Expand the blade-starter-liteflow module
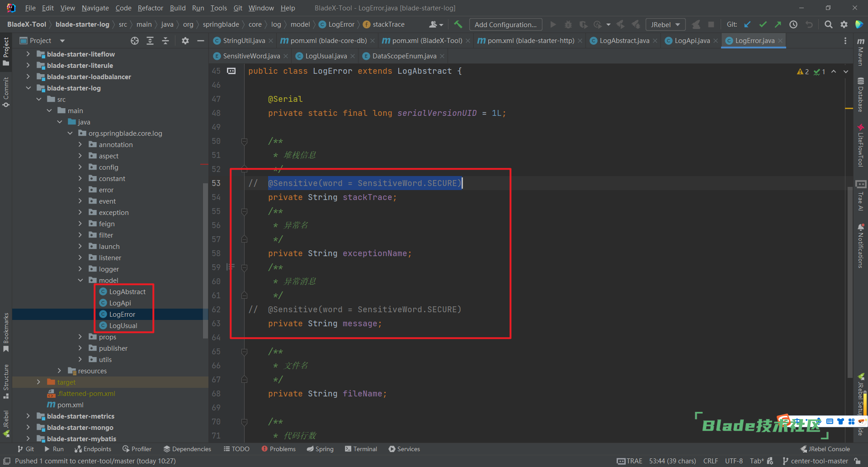 pos(28,54)
